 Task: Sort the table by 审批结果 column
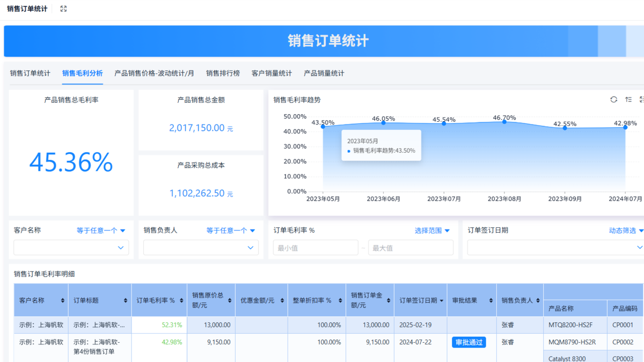pos(491,301)
